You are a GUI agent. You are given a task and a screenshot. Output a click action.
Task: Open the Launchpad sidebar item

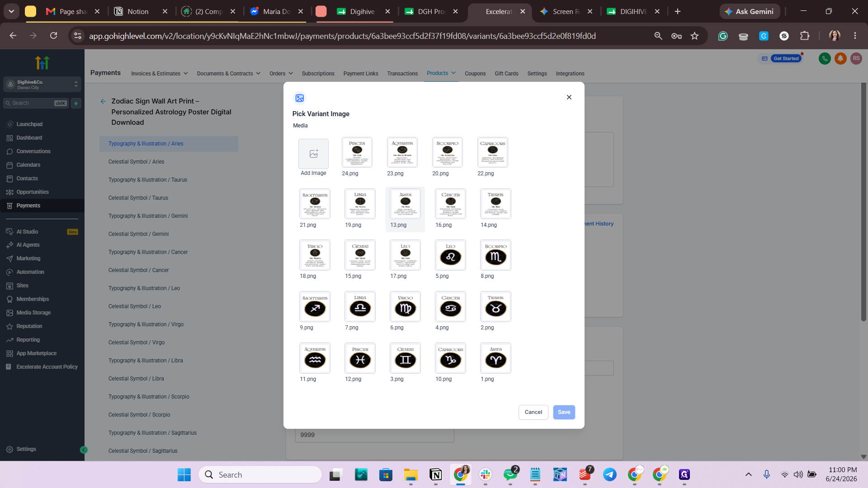(x=29, y=124)
